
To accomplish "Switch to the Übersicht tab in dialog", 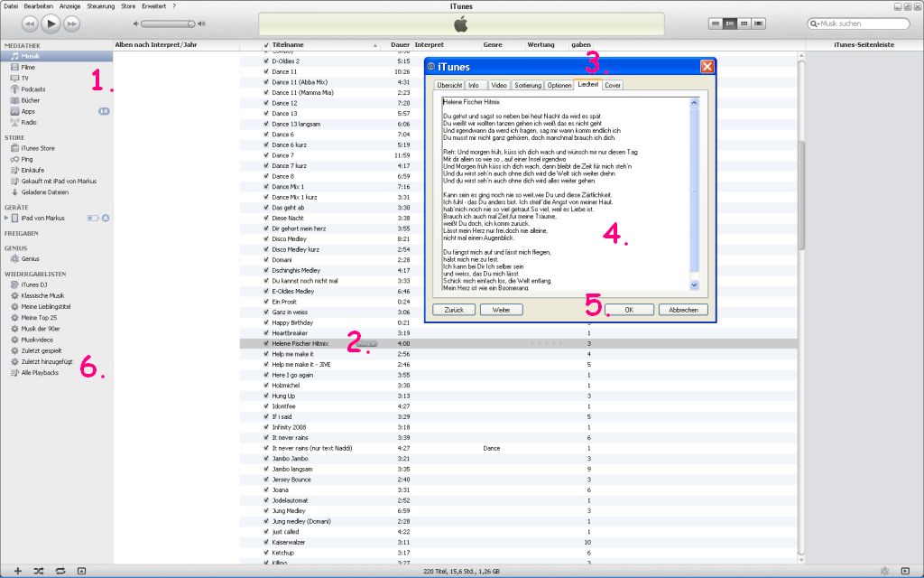I will tap(449, 86).
